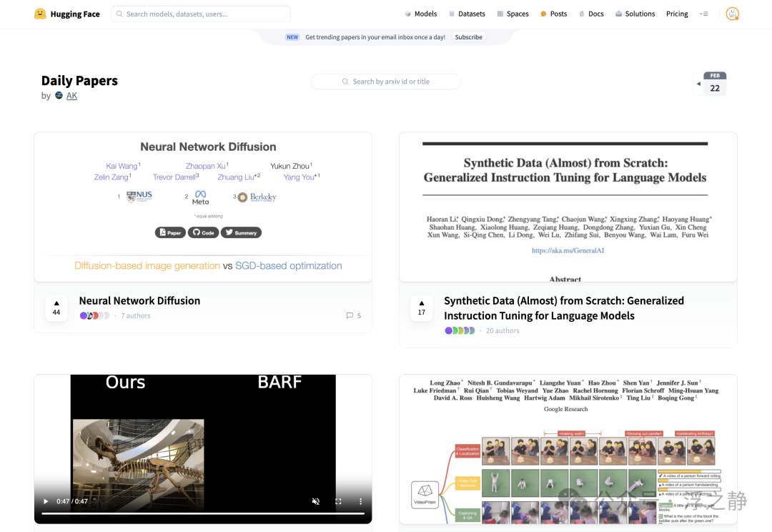
Task: Open the user profile avatar
Action: click(732, 14)
